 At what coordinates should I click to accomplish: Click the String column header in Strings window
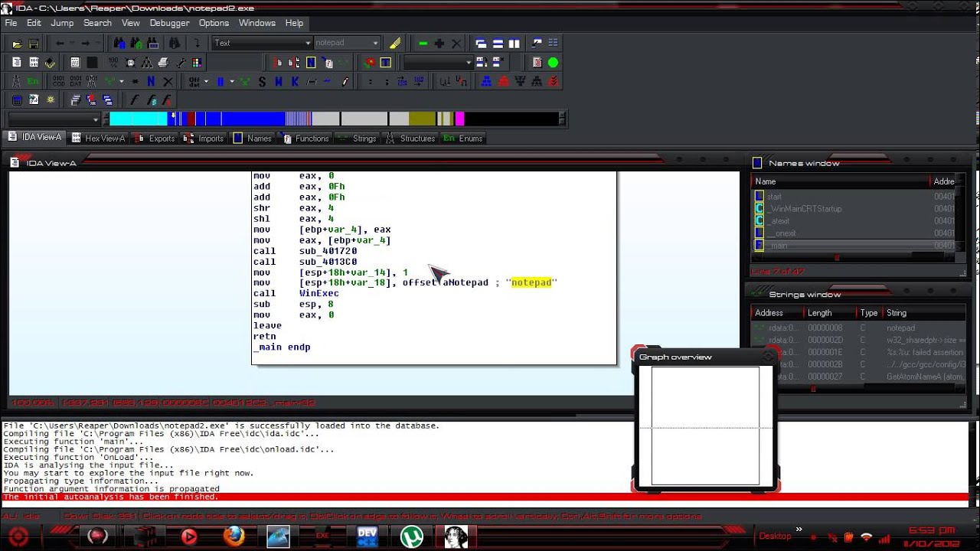(x=923, y=313)
